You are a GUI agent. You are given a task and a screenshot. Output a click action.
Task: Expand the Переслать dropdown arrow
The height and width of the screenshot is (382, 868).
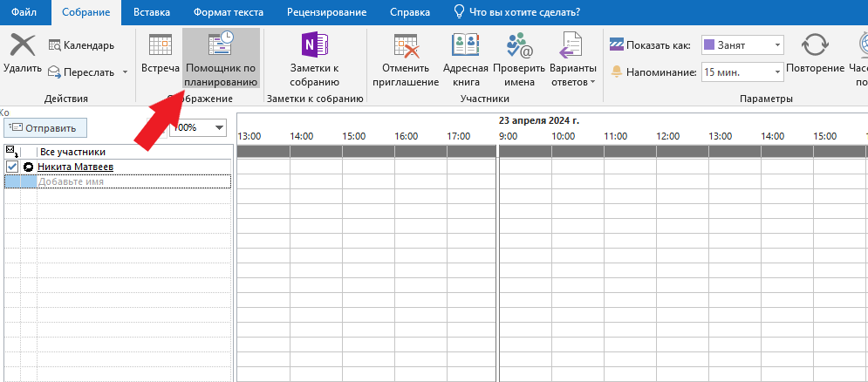coord(125,72)
